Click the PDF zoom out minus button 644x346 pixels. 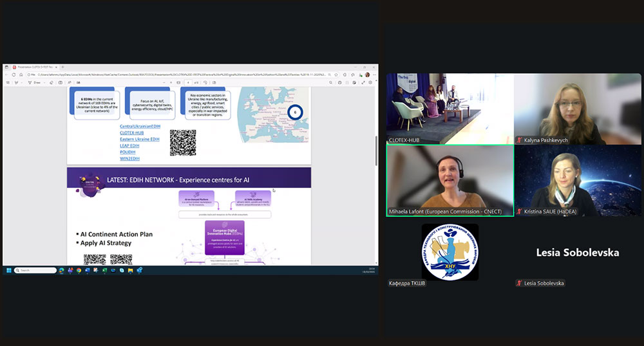tap(162, 82)
